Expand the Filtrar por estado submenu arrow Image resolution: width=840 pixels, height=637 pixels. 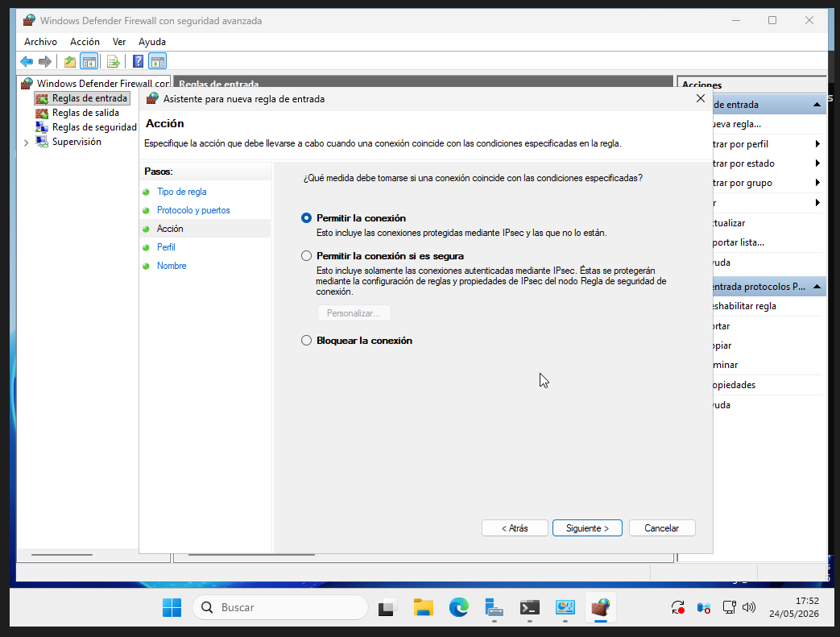pos(817,163)
